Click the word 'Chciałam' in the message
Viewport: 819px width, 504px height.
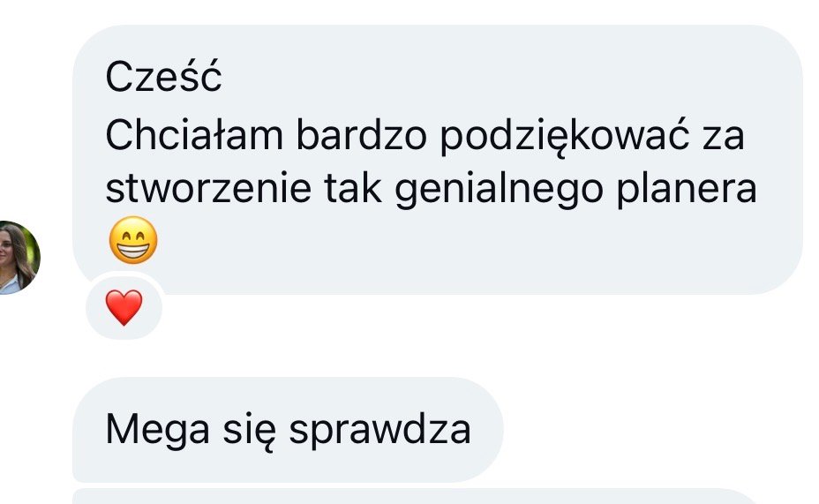[194, 135]
